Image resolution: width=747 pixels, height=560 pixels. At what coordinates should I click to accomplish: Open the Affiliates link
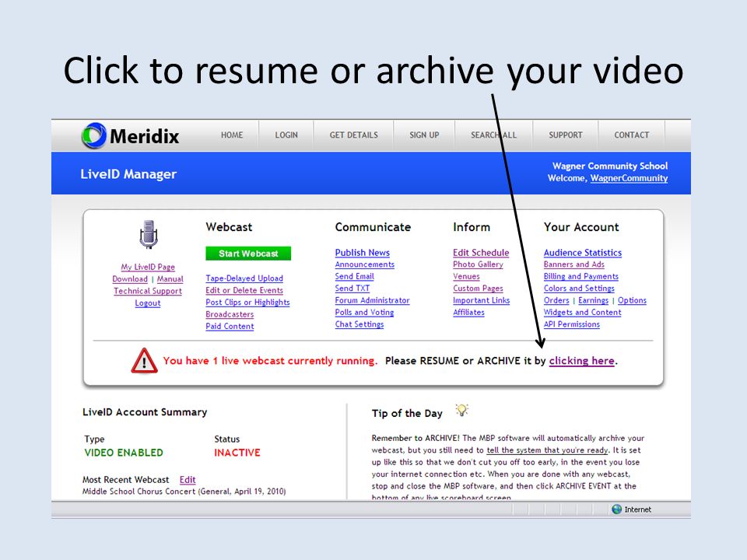tap(468, 313)
